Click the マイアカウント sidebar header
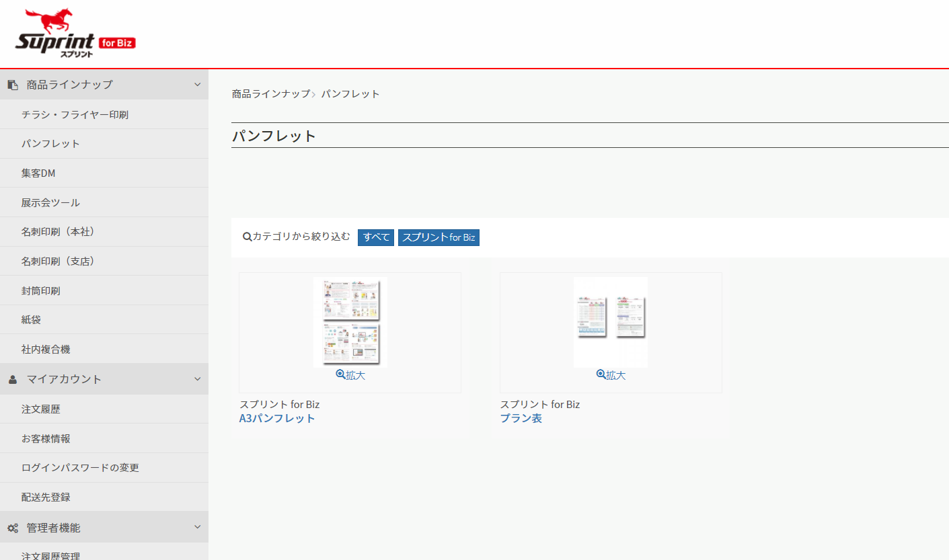This screenshot has width=949, height=560. tap(104, 379)
